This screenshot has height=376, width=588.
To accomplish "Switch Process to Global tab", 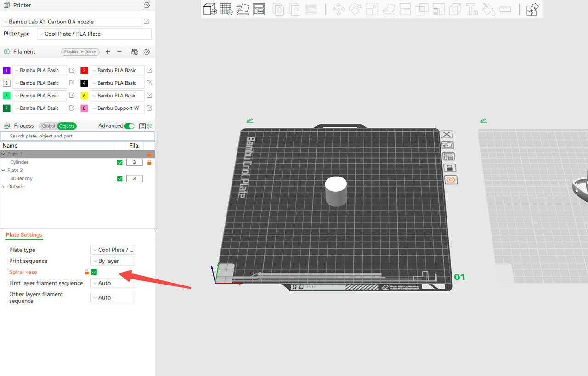I will [x=48, y=126].
